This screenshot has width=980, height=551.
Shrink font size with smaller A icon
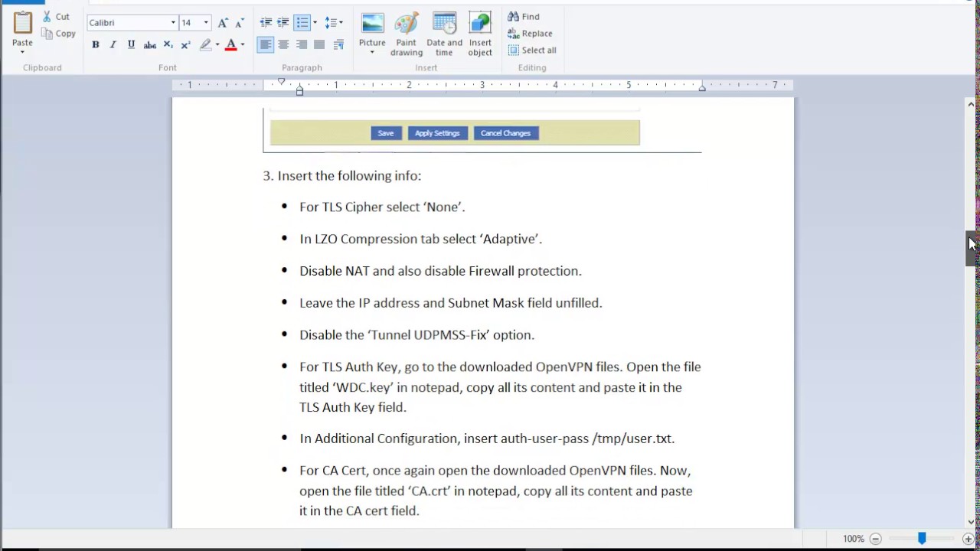[x=239, y=23]
